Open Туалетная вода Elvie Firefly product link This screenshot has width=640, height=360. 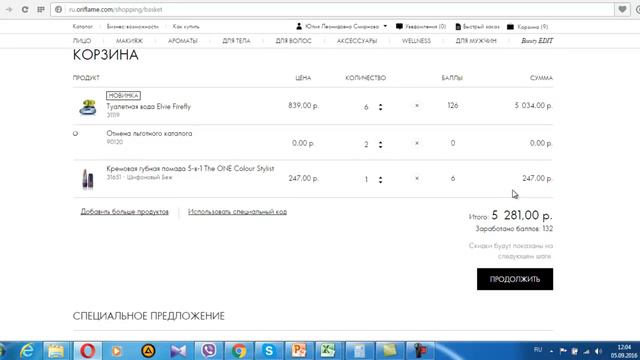[149, 107]
